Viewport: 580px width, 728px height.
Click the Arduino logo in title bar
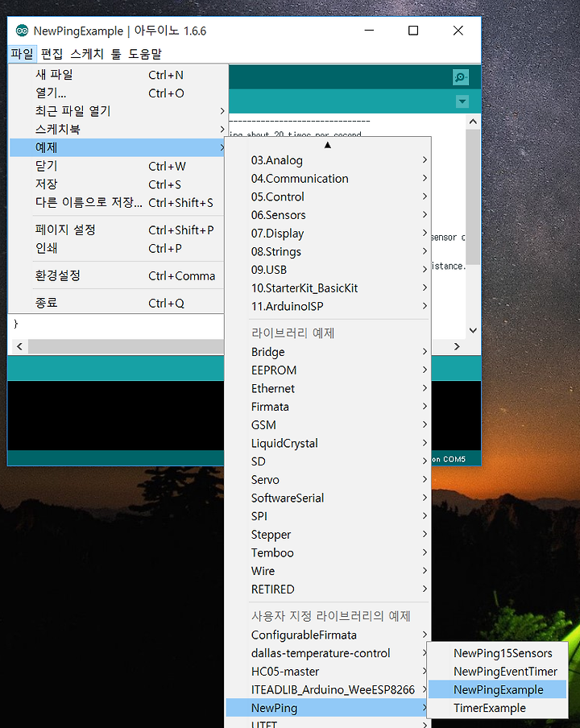22,31
